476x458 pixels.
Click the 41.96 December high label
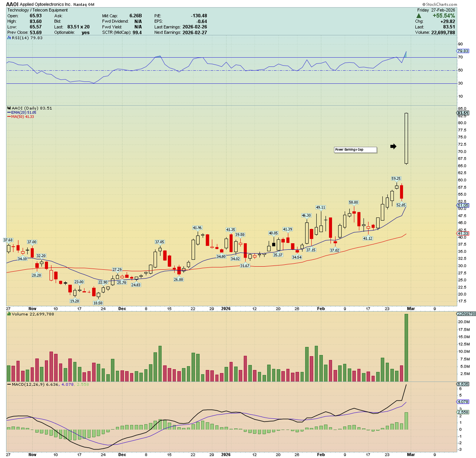(x=197, y=228)
